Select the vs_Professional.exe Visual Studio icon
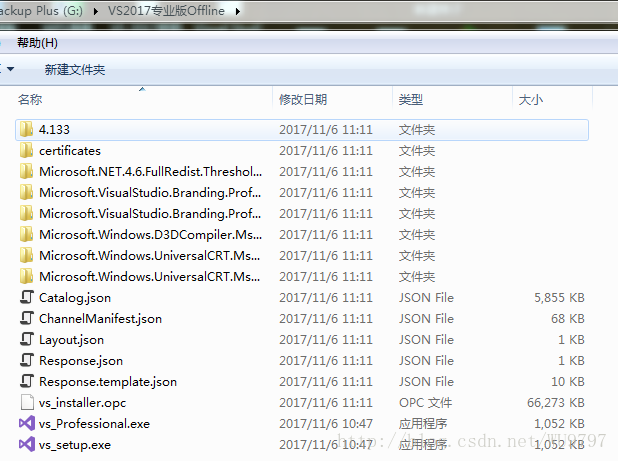Screen dimensions: 618x461 (x=27, y=424)
